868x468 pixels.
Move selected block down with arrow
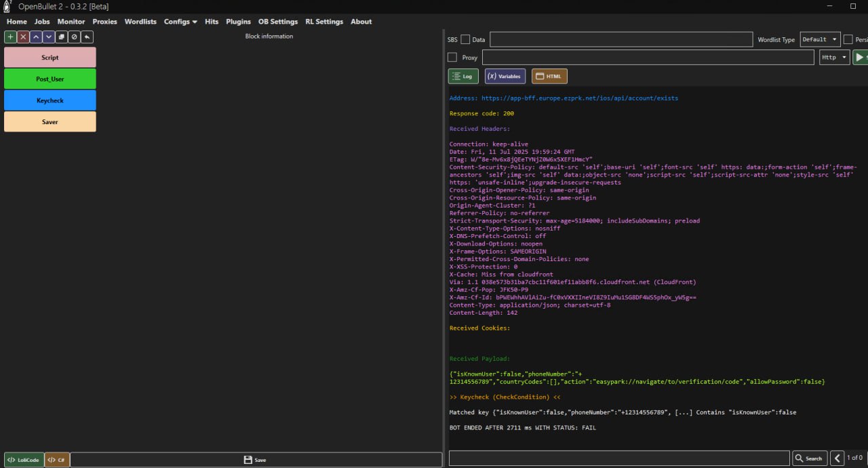click(49, 37)
